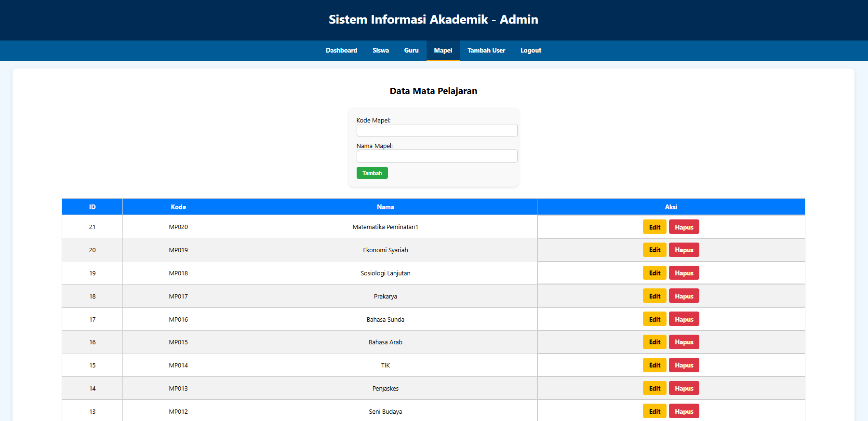868x421 pixels.
Task: Click Hapus on the TIK row
Action: tap(683, 365)
